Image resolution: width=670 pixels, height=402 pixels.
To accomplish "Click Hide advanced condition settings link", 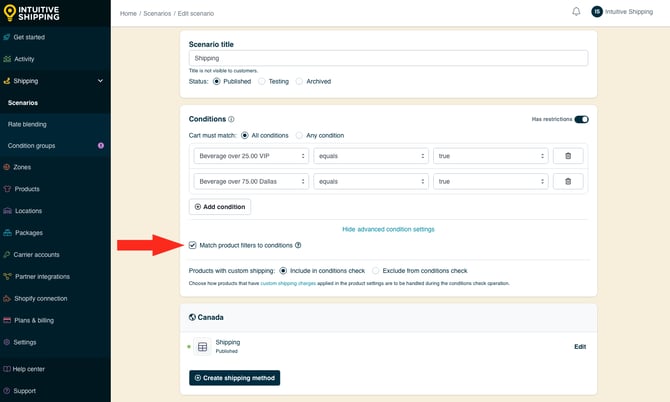I will click(x=388, y=229).
